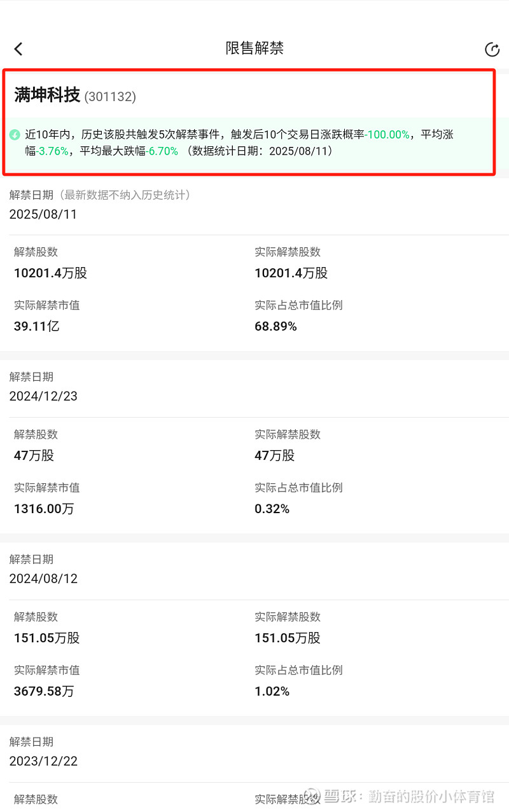Viewport: 509px width, 812px height.
Task: Tap the 68.89% market cap ratio
Action: (x=275, y=326)
